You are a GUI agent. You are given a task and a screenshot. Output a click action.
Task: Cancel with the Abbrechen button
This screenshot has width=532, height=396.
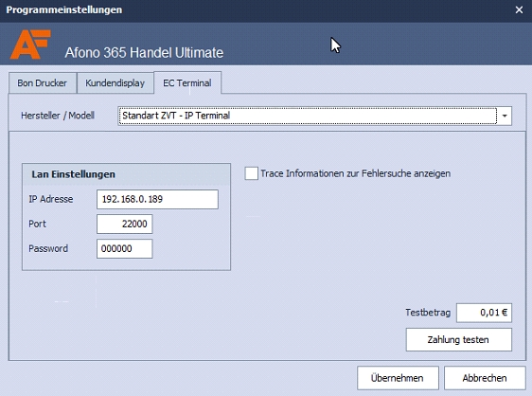coord(485,378)
